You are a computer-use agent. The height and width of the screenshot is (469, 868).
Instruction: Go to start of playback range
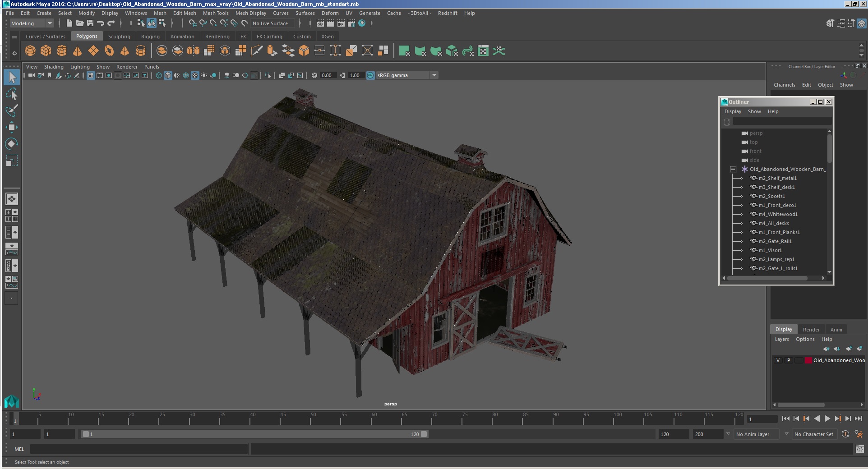(x=786, y=419)
